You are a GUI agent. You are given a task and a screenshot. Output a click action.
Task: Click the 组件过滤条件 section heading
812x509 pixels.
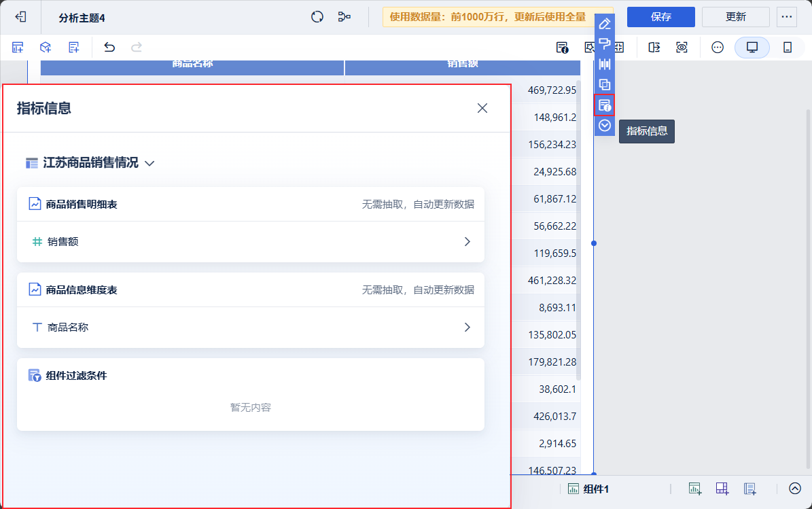pos(76,375)
